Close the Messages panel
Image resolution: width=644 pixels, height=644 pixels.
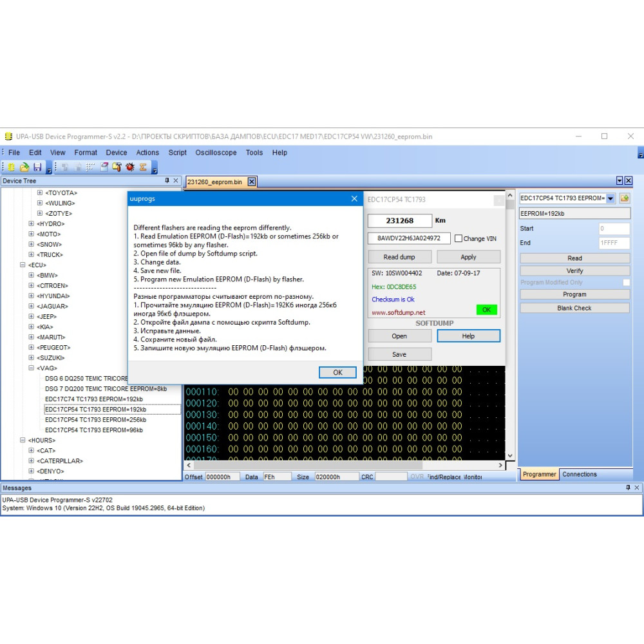(x=637, y=488)
